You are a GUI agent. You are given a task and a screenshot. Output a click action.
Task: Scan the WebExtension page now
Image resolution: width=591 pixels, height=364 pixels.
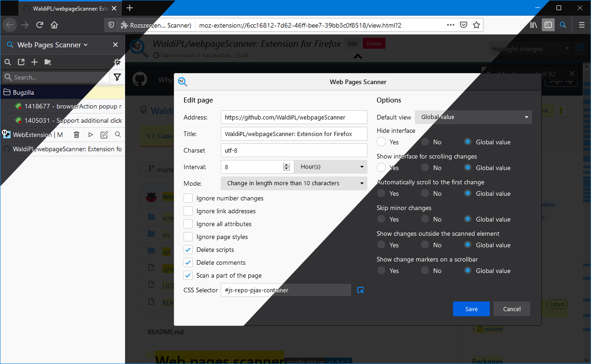[x=118, y=135]
